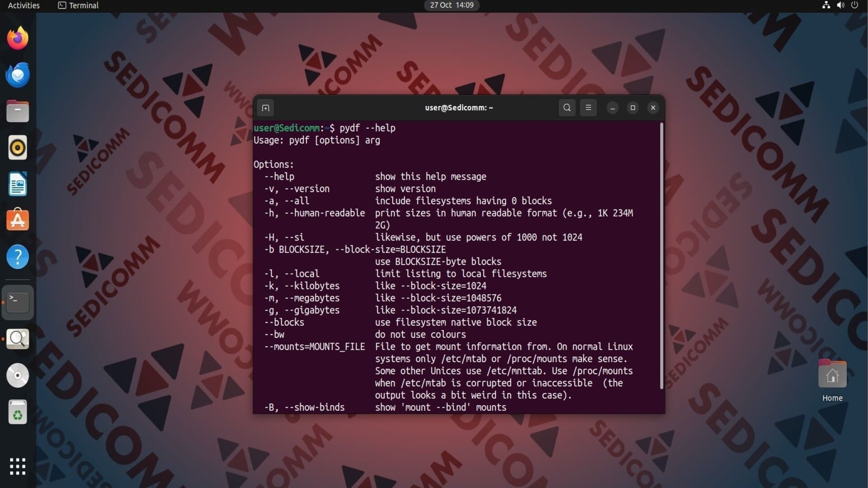Click the Activities button
868x488 pixels.
[x=24, y=5]
